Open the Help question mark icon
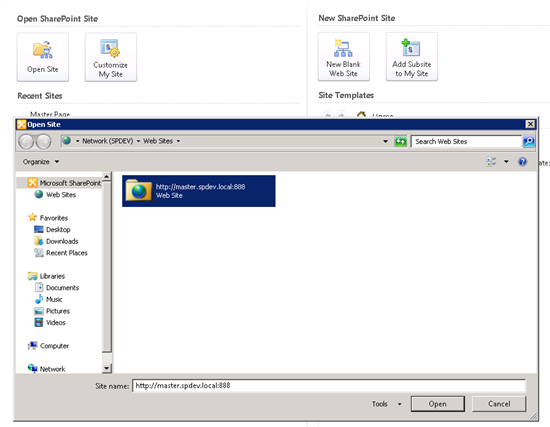The width and height of the screenshot is (550, 427). (522, 162)
